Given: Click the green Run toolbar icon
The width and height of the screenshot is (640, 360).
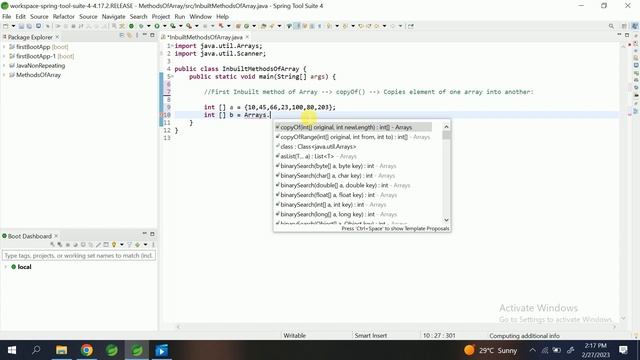Looking at the screenshot, I should (x=157, y=26).
